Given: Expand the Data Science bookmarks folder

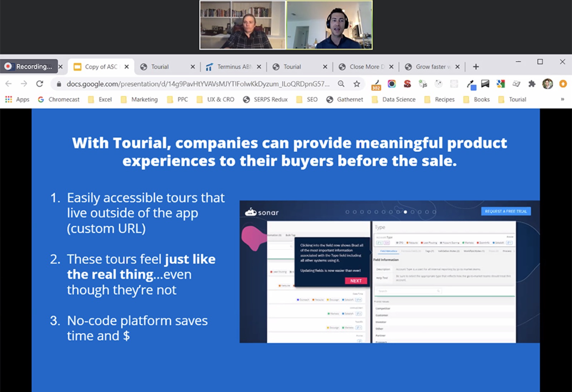Looking at the screenshot, I should (x=394, y=99).
